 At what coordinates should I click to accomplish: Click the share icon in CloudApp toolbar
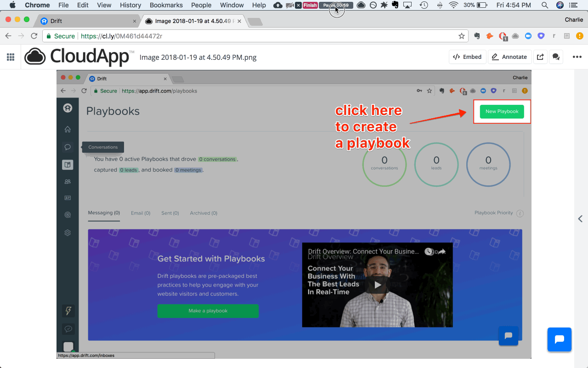[540, 57]
